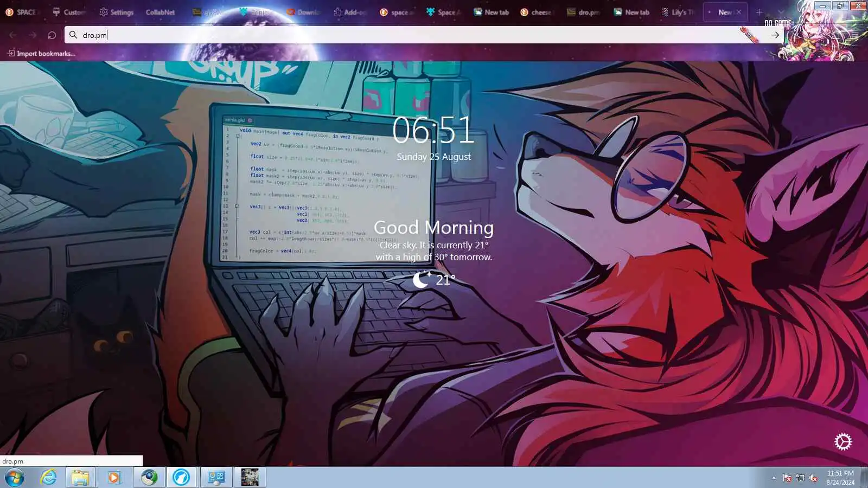The width and height of the screenshot is (868, 488).
Task: Open the Windows Start menu
Action: [15, 477]
